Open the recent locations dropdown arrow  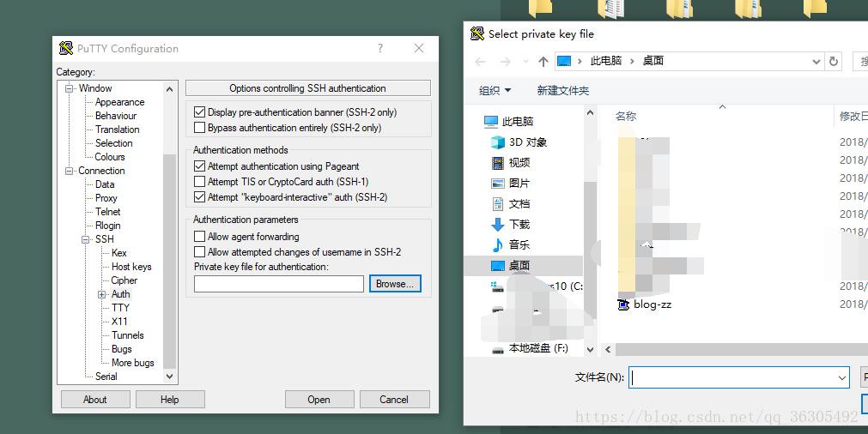[525, 62]
